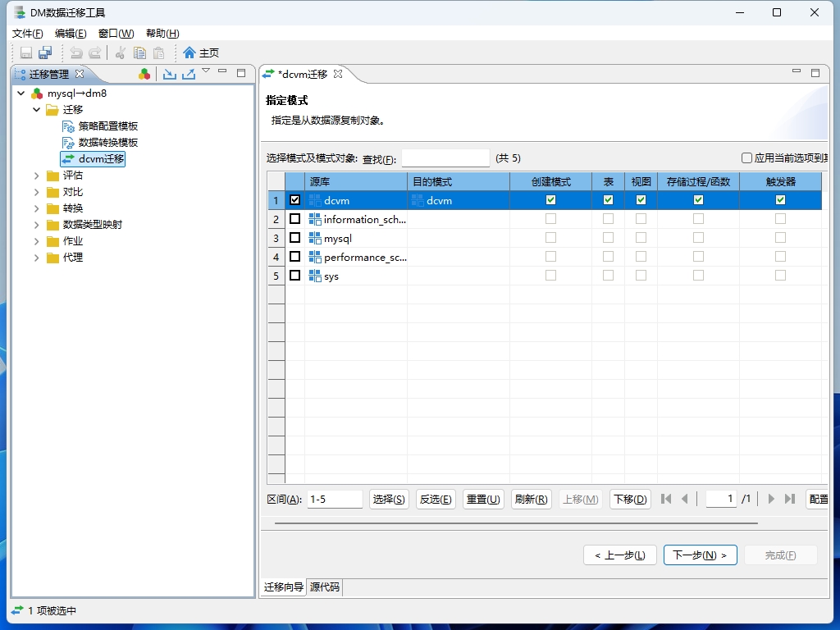
Task: Click the 反选(E) button
Action: 436,499
